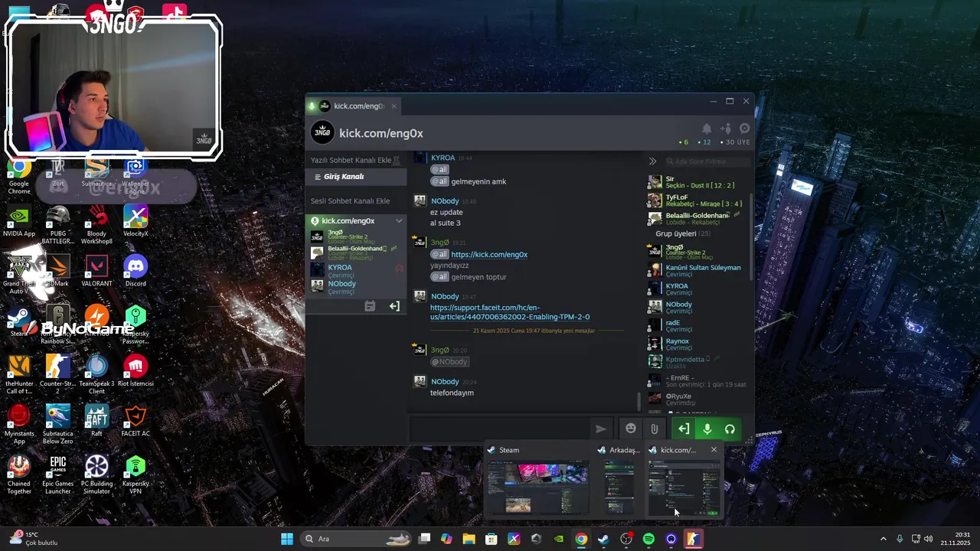Select NObody in voice channel list
980x551 pixels.
[x=356, y=286]
